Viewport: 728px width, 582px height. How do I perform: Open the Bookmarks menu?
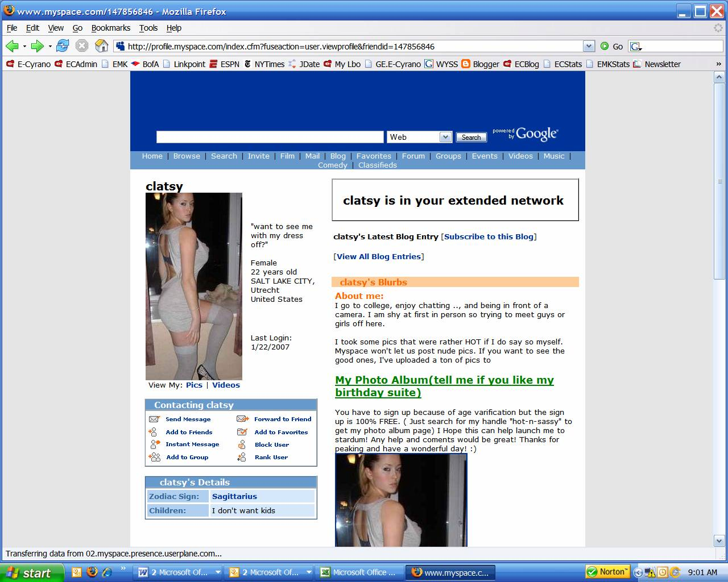point(111,28)
